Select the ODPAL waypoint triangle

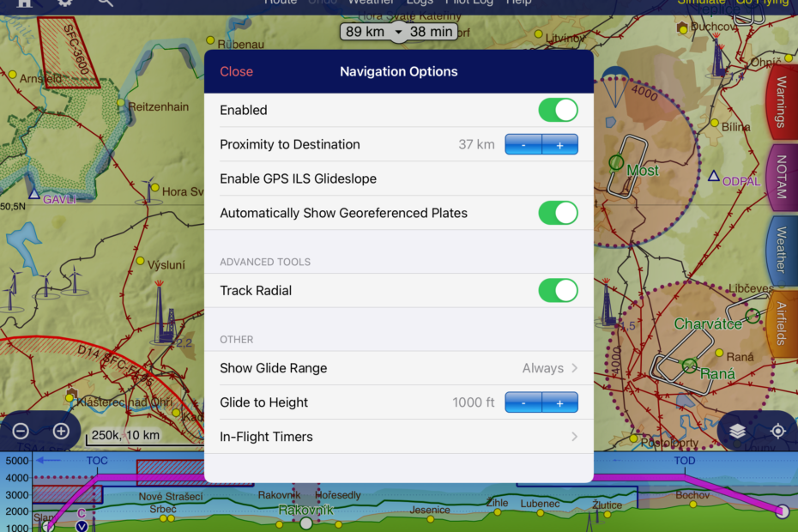[x=713, y=176]
